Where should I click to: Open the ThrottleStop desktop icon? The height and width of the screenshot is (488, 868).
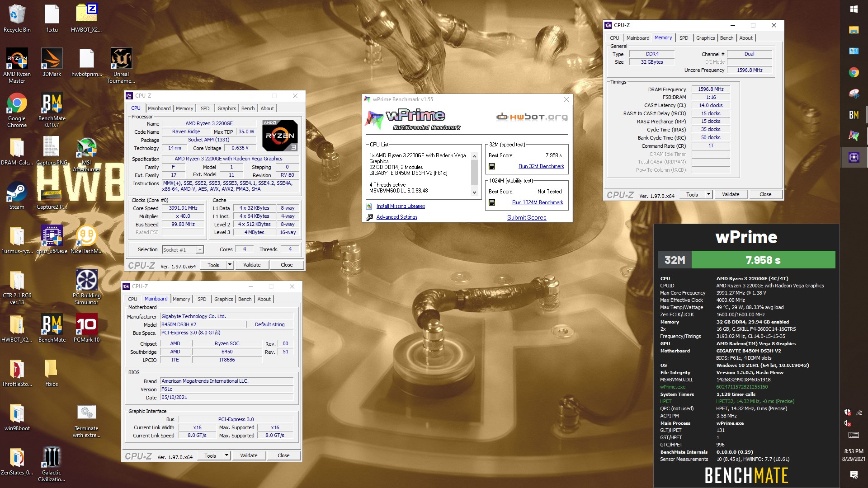point(17,372)
